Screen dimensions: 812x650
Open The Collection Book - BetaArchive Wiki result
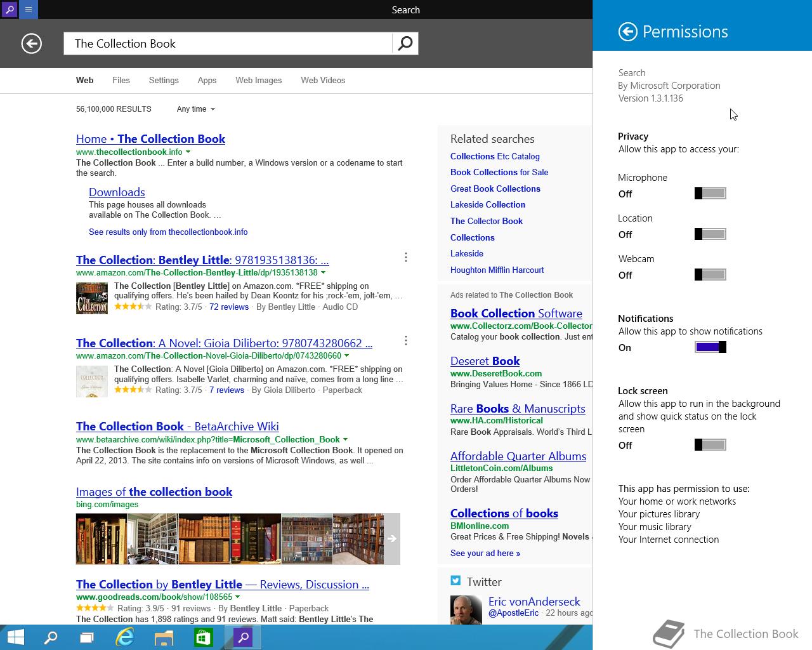pyautogui.click(x=178, y=427)
